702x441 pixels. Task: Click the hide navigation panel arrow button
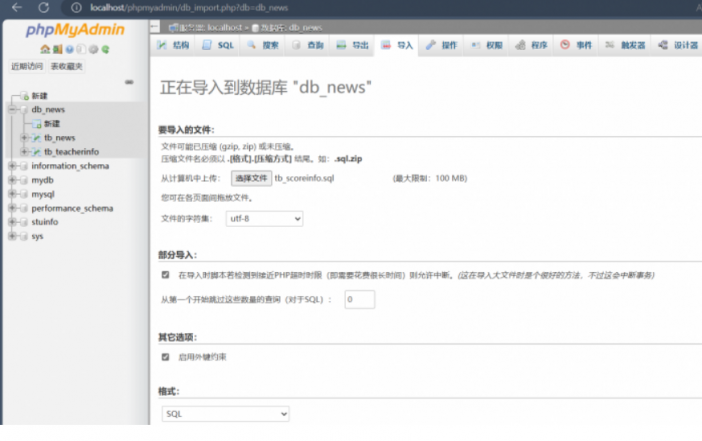pos(154,27)
